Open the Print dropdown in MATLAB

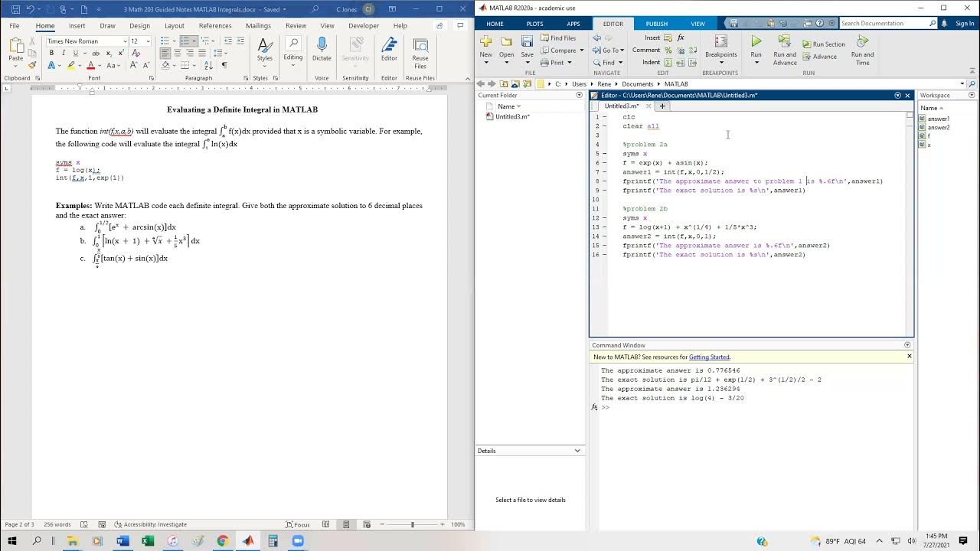pyautogui.click(x=556, y=63)
